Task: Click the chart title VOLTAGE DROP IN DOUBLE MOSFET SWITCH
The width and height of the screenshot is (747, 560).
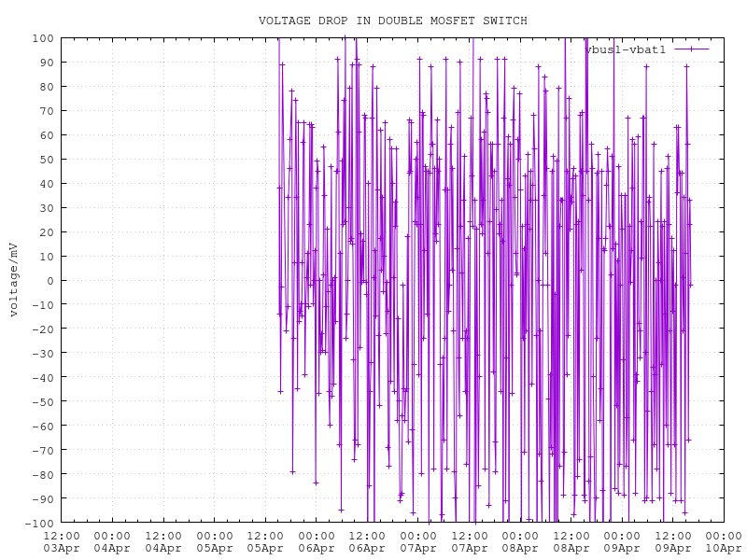Action: tap(392, 21)
